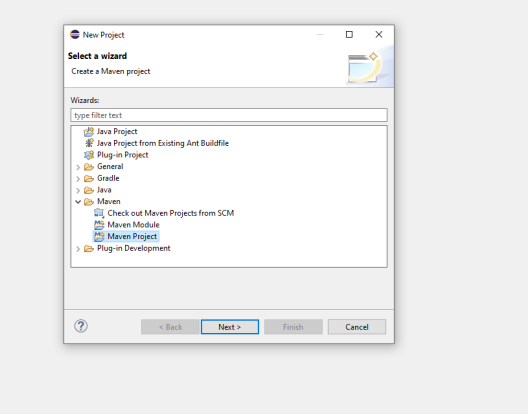529x415 pixels.
Task: Click the Ant Buildfile project icon
Action: (89, 143)
